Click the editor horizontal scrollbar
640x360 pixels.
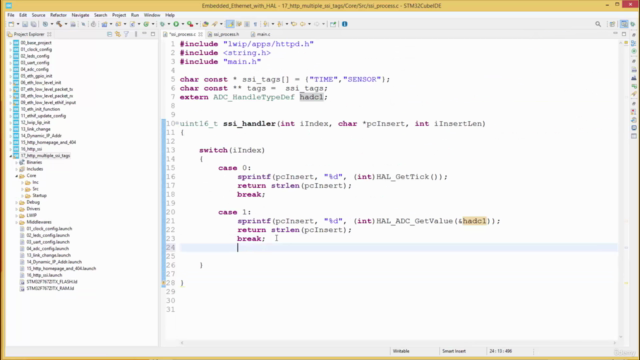pyautogui.click(x=398, y=343)
